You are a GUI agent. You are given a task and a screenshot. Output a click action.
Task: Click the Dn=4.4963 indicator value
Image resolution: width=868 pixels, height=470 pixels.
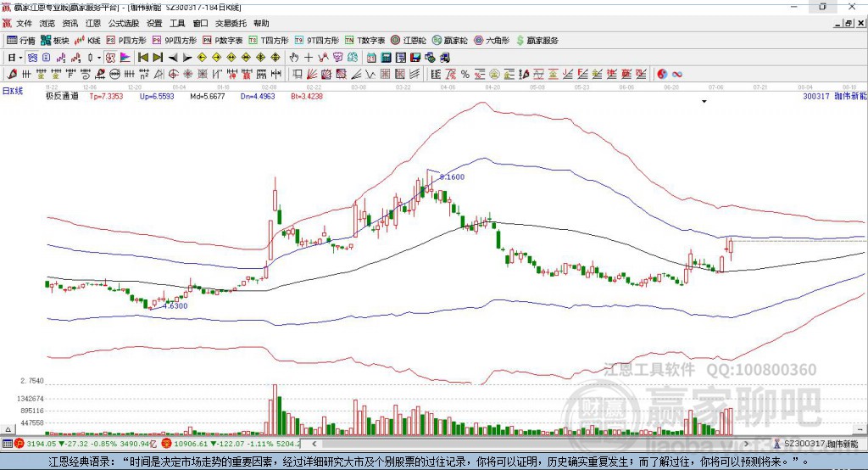(x=258, y=96)
